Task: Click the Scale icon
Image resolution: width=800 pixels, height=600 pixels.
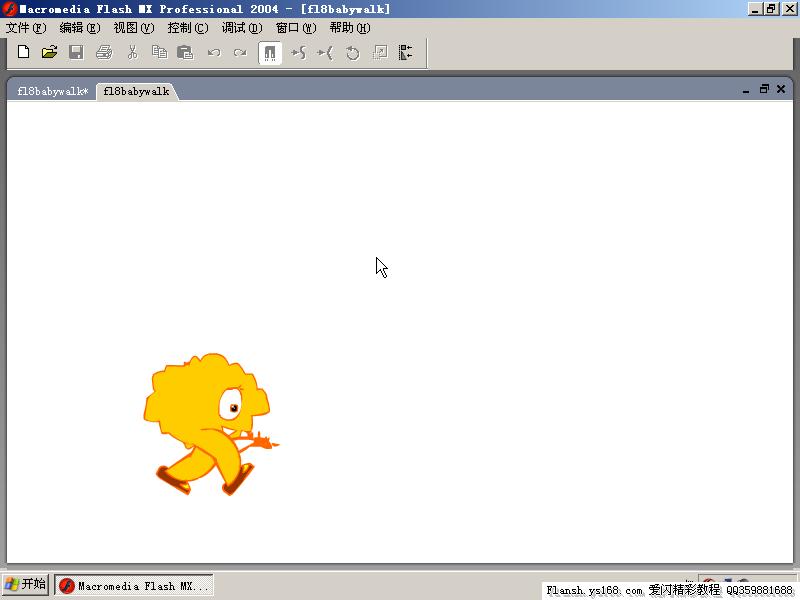Action: tap(380, 53)
